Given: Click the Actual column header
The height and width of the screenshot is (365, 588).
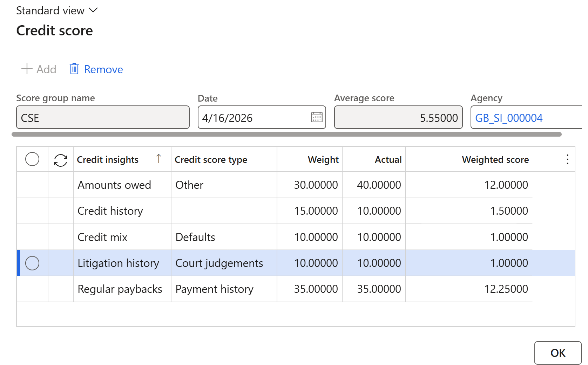Looking at the screenshot, I should (388, 160).
